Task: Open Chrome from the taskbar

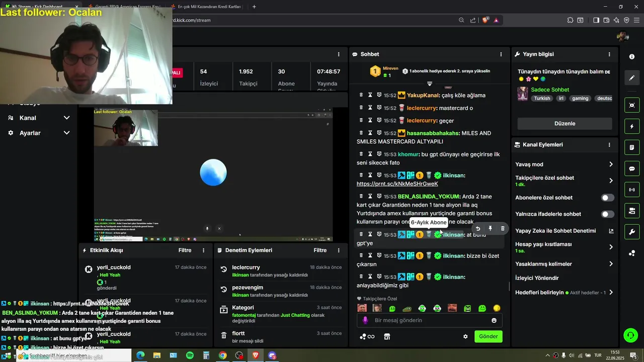Action: pos(222,355)
